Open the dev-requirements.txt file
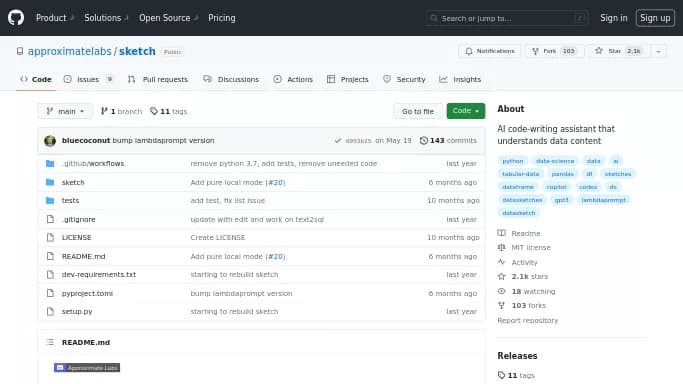This screenshot has height=384, width=683. point(99,275)
